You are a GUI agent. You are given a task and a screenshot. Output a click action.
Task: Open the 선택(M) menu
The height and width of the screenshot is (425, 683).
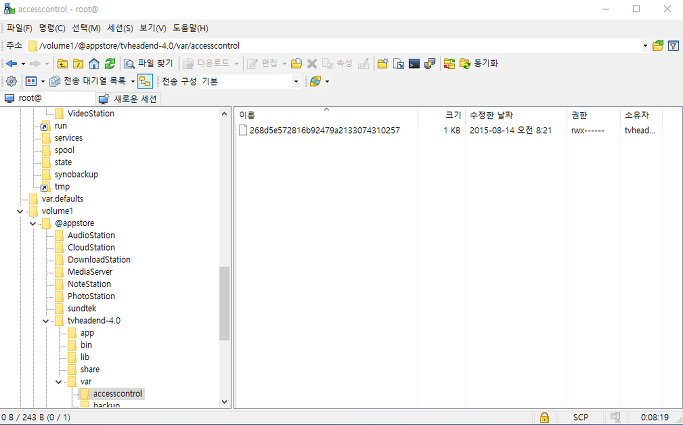[86, 28]
